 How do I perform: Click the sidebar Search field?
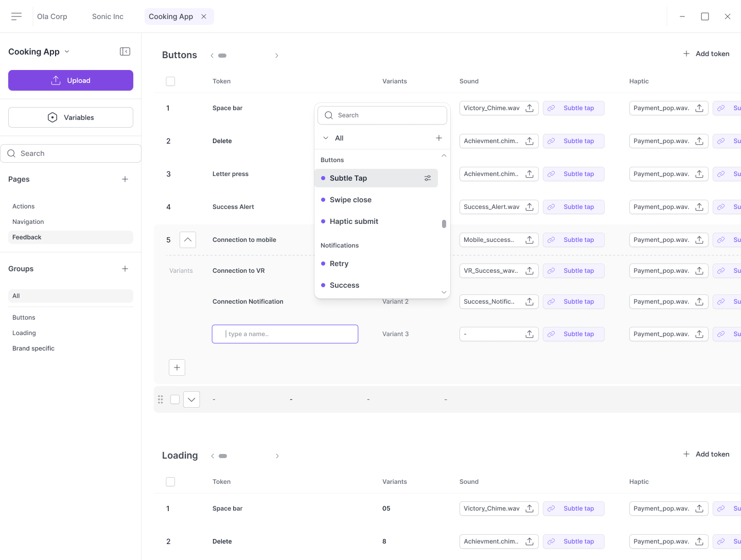70,153
